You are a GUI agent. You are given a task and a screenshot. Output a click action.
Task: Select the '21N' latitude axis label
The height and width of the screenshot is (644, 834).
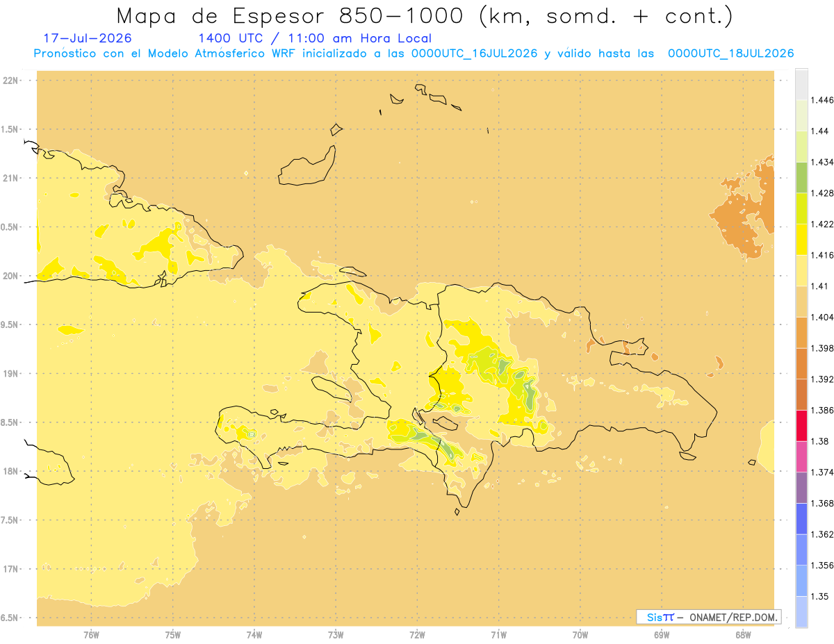11,178
